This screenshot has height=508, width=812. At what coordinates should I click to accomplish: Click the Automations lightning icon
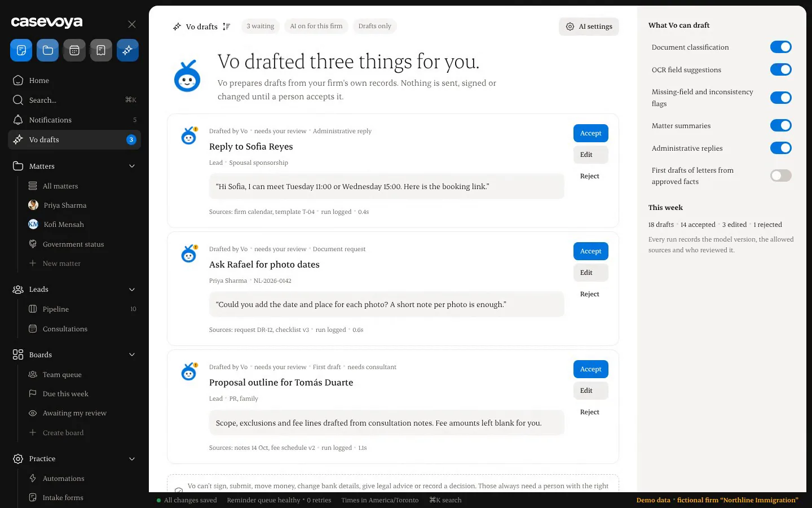click(x=33, y=478)
